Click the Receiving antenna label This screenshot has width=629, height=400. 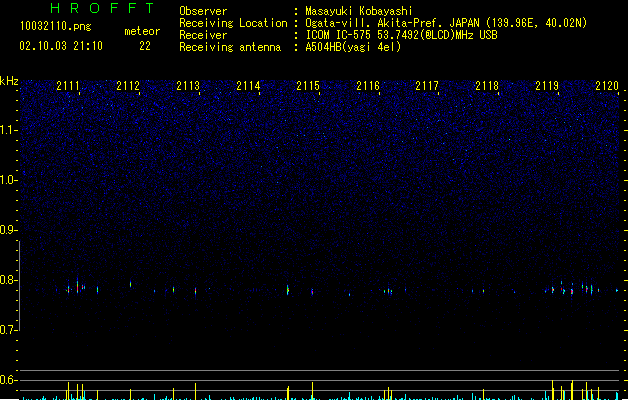click(x=230, y=47)
